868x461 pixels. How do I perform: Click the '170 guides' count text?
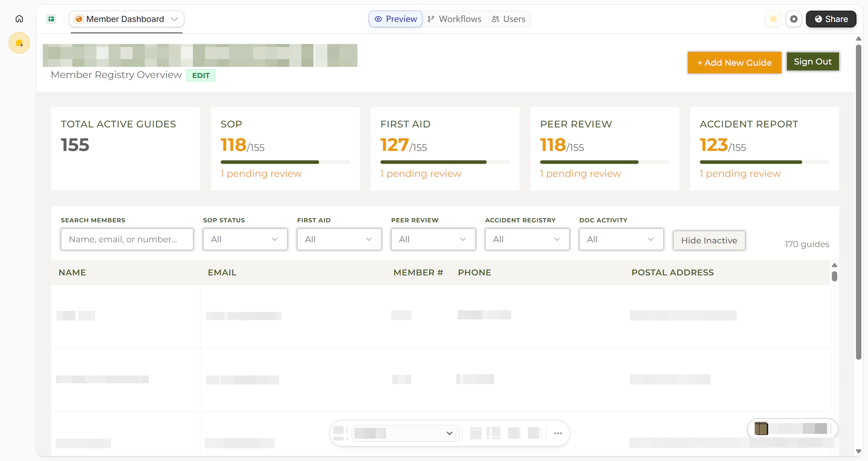[807, 244]
